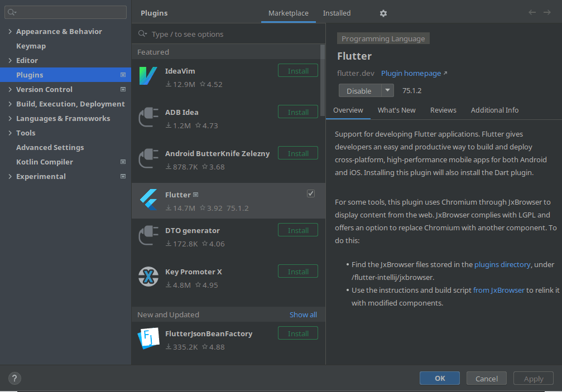The height and width of the screenshot is (392, 562).
Task: Install the IdeaVim plugin
Action: [298, 71]
